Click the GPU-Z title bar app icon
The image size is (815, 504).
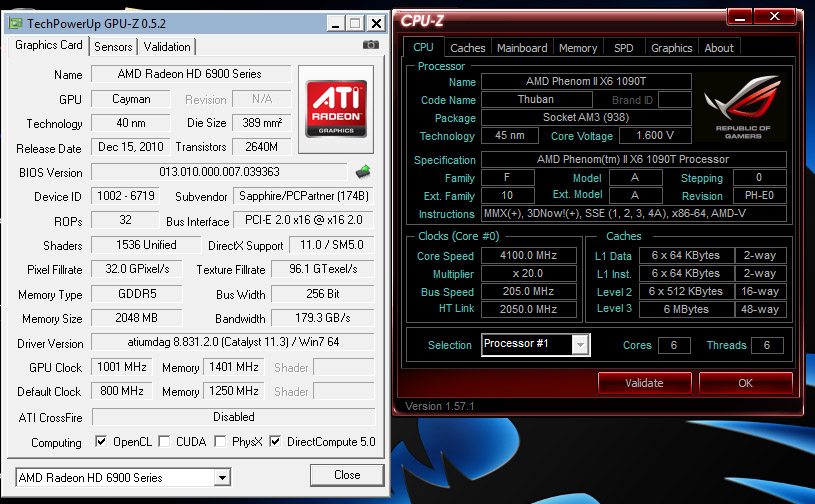click(x=16, y=23)
